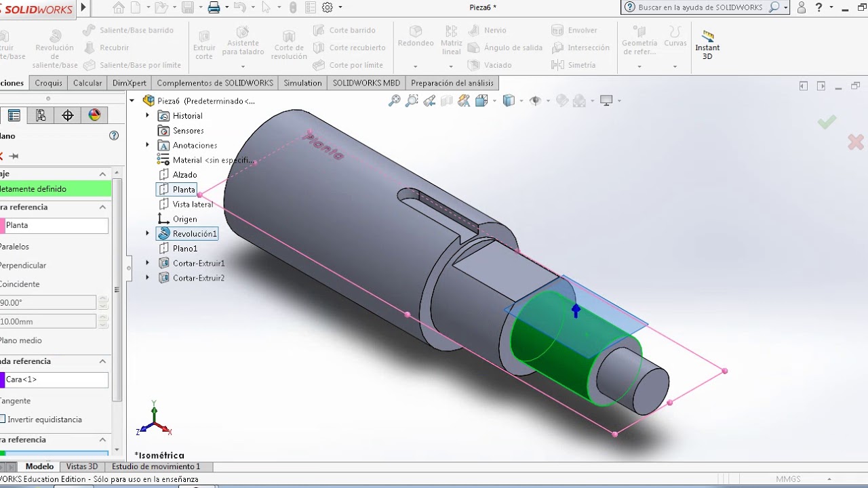Toggle the Coincidente constraint option
The width and height of the screenshot is (868, 488).
(x=19, y=284)
